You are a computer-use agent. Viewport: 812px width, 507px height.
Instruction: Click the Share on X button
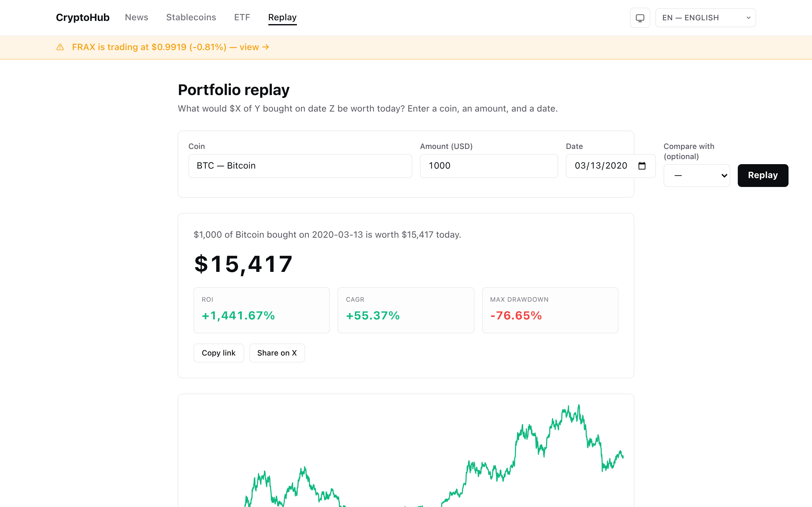(277, 353)
